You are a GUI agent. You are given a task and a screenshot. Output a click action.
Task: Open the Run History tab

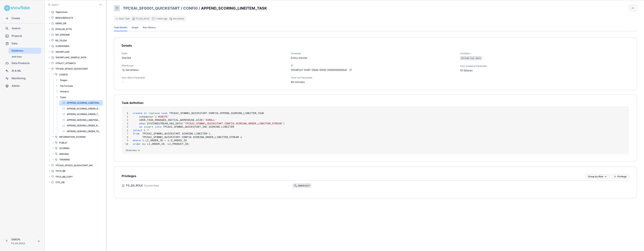(149, 27)
